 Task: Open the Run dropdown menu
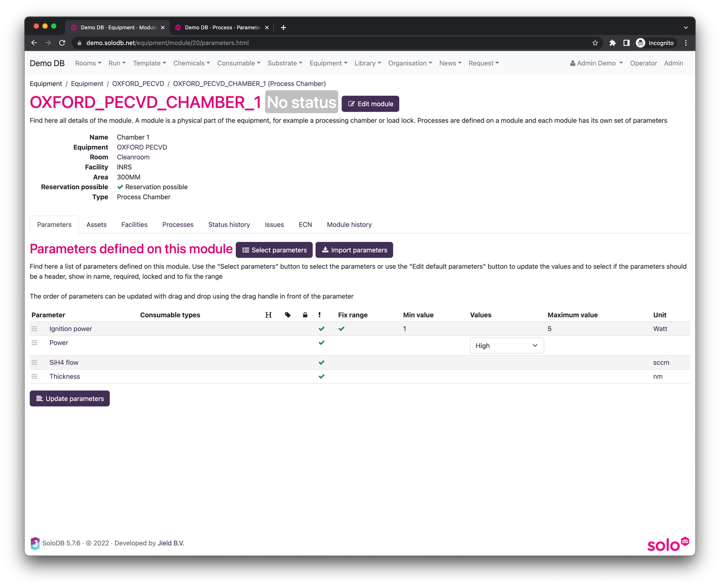pos(117,63)
